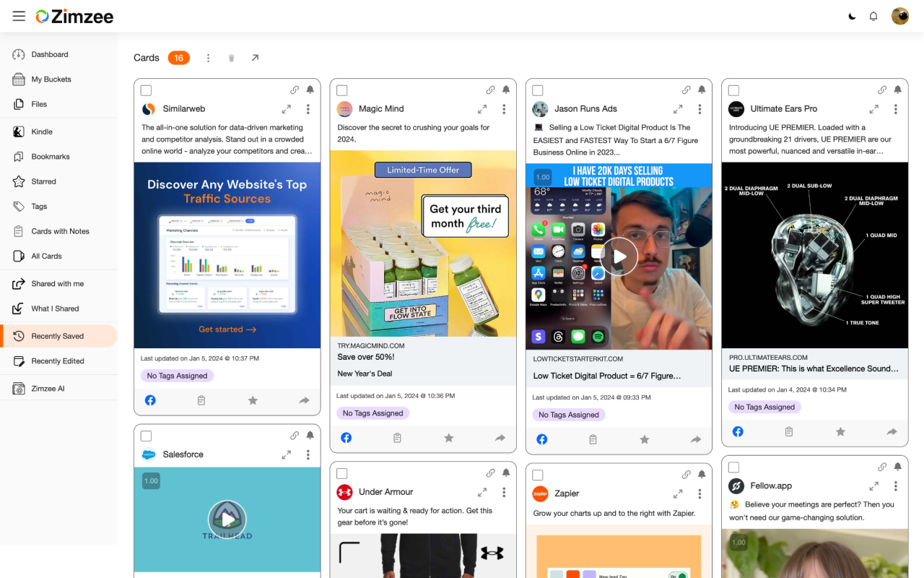Click Facebook icon on Ultimate Ears Pro card

click(x=738, y=431)
